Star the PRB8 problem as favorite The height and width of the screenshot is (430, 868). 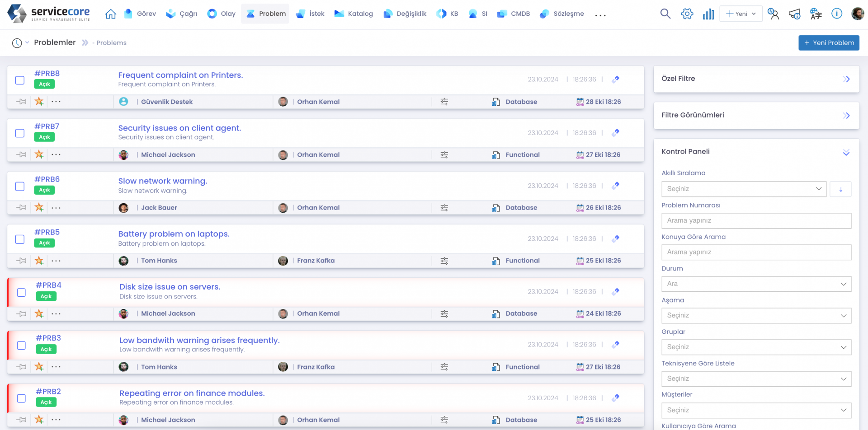pyautogui.click(x=39, y=102)
